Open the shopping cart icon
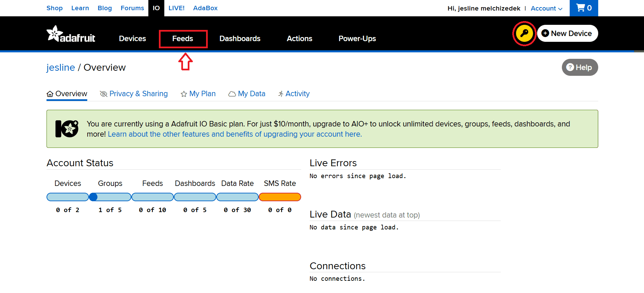The width and height of the screenshot is (644, 293). [x=583, y=8]
